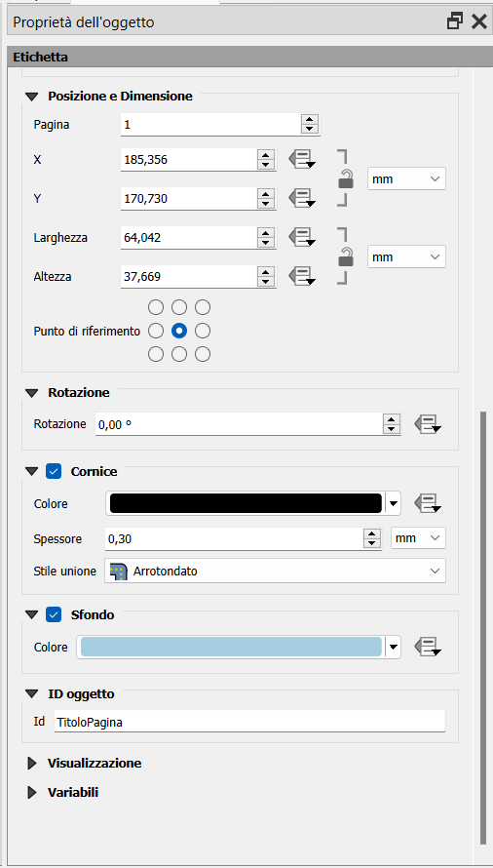The height and width of the screenshot is (868, 493).
Task: Undock the Proprietà dell'oggetto panel
Action: [x=455, y=21]
